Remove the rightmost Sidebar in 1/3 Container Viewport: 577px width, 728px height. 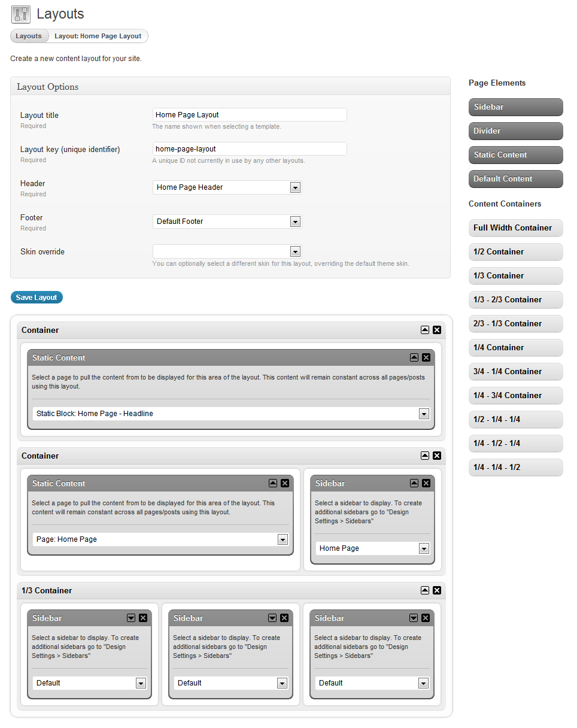(x=426, y=618)
